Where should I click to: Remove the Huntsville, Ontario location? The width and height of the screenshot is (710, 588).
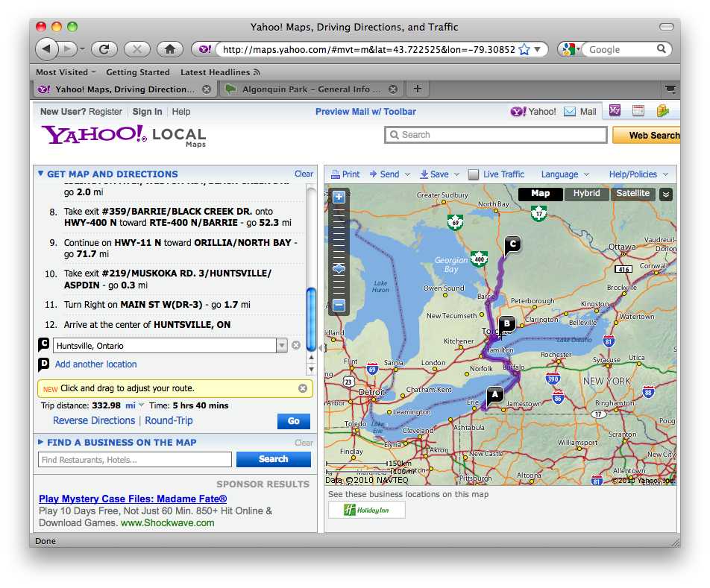296,346
